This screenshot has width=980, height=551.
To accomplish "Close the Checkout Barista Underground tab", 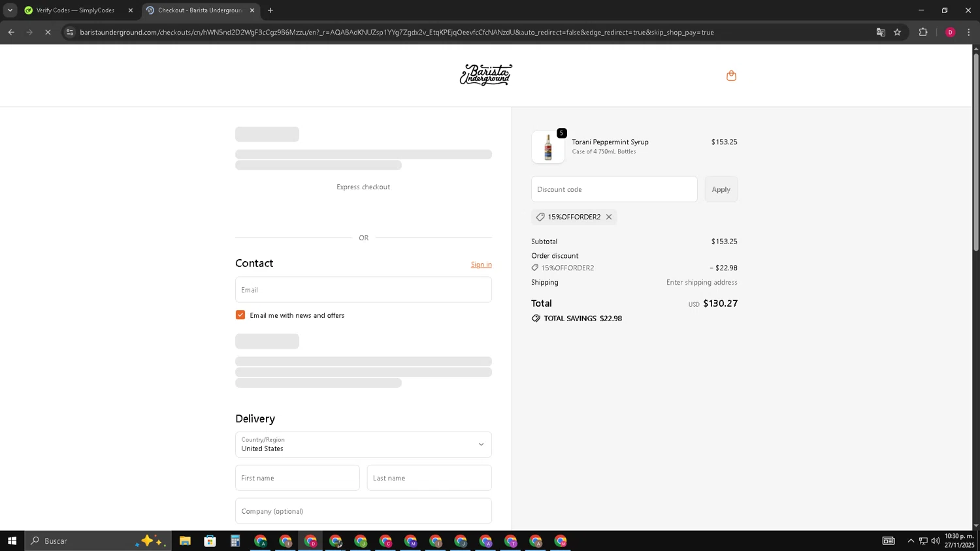I will (x=252, y=10).
